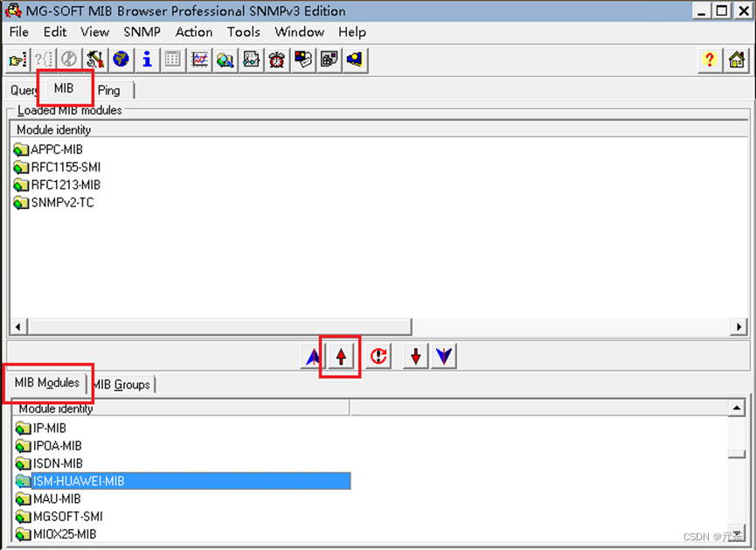Refresh modules with the red circular arrow button
The image size is (756, 550).
[x=378, y=355]
